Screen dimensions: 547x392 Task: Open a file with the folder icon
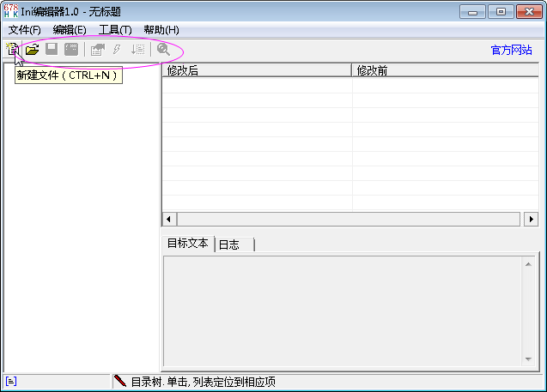click(x=33, y=50)
